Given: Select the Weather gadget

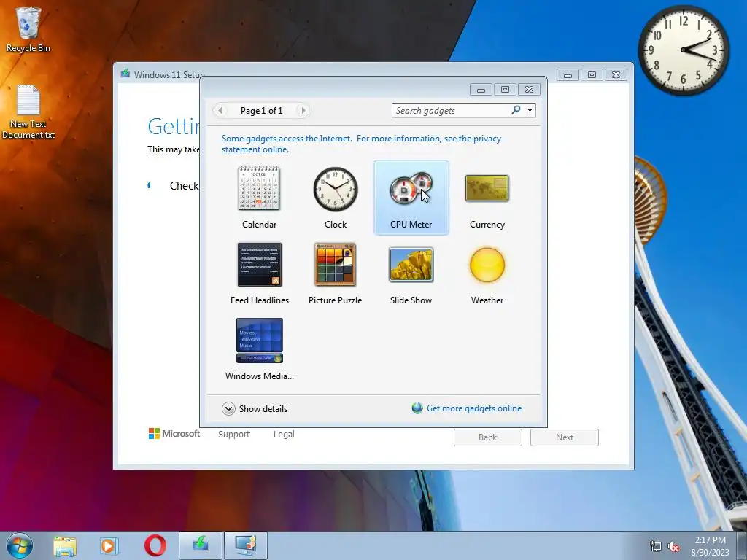Looking at the screenshot, I should coord(487,274).
